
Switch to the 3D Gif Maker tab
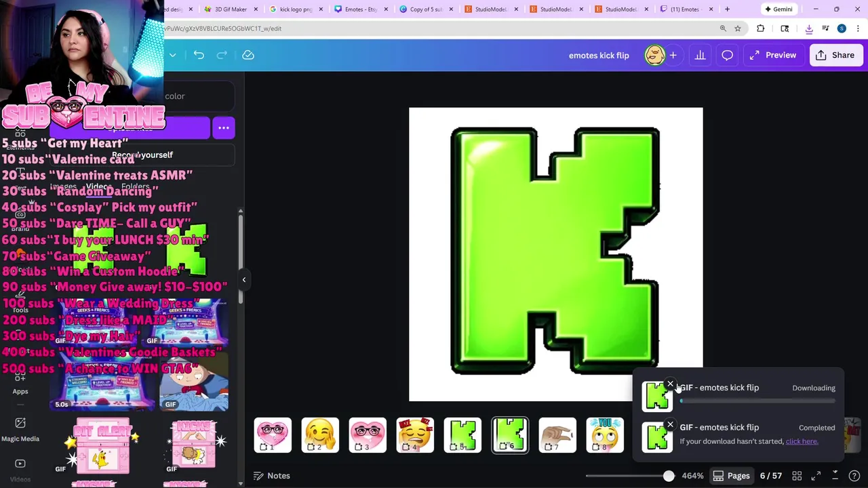[x=230, y=9]
